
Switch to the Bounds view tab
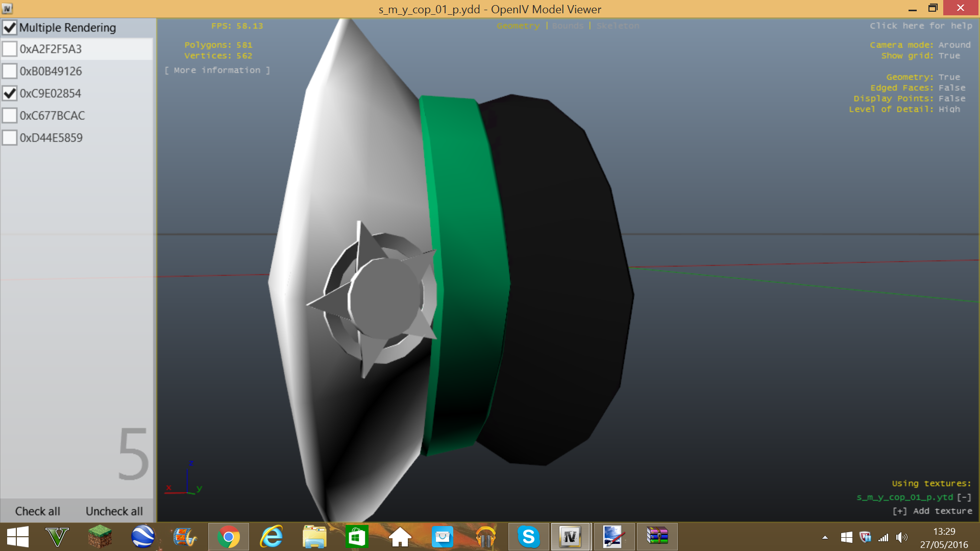pos(567,26)
